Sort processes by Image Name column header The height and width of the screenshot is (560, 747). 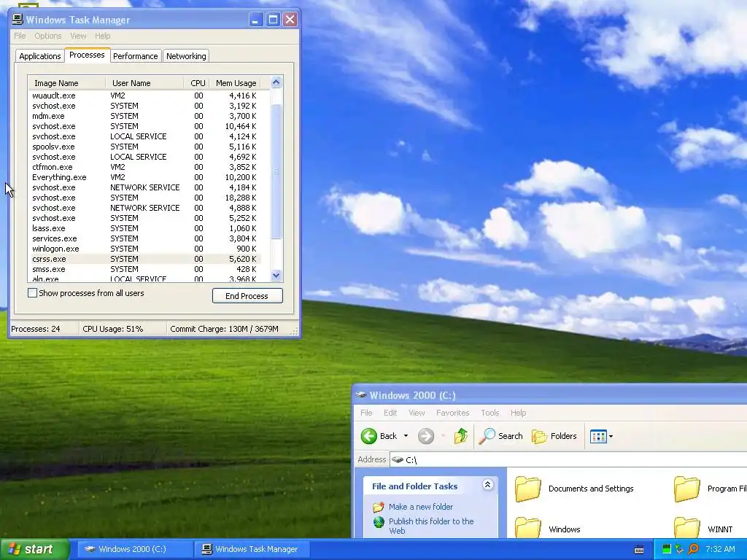(66, 83)
